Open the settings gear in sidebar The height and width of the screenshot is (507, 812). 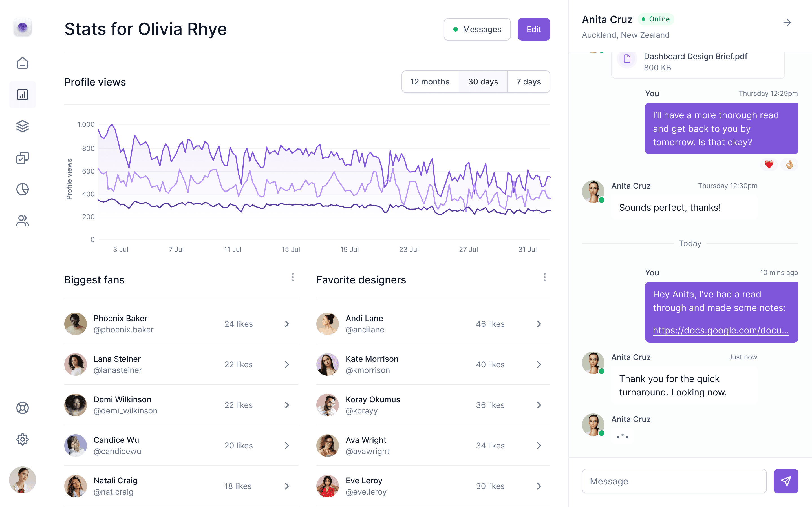pyautogui.click(x=23, y=439)
